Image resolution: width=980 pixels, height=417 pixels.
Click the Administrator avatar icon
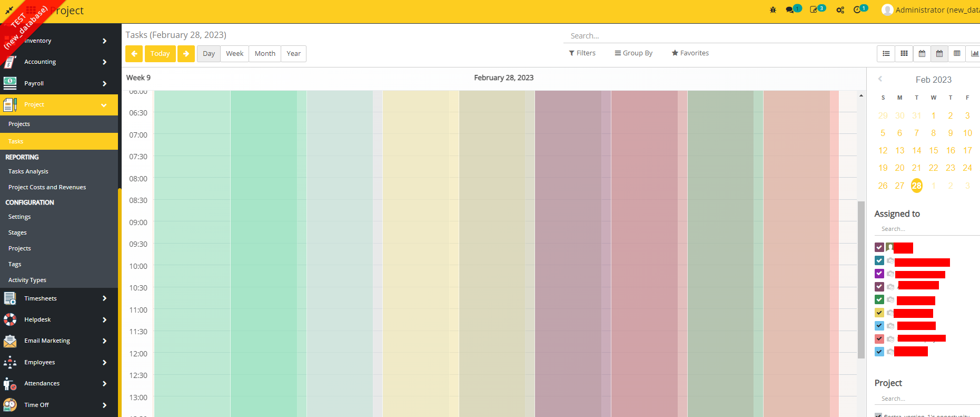pos(887,10)
